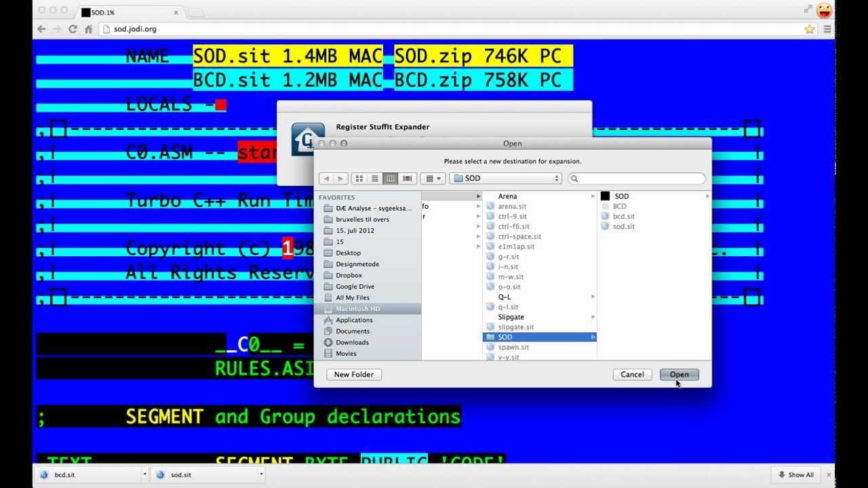This screenshot has width=868, height=488.
Task: Go to Chrome home page icon
Action: (x=88, y=29)
